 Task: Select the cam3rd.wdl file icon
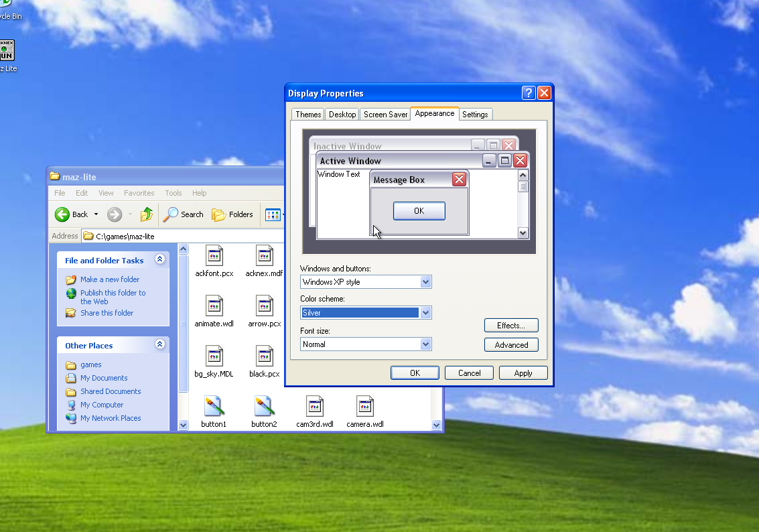pyautogui.click(x=315, y=406)
